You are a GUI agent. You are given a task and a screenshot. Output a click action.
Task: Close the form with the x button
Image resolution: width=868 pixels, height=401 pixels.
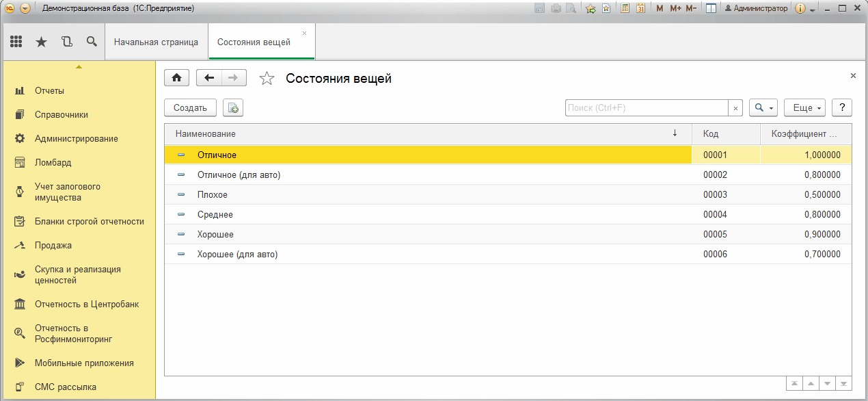(x=853, y=75)
